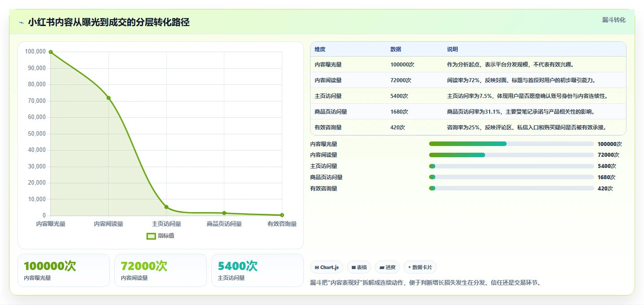Click the 主页访问量 progress bar
The height and width of the screenshot is (305, 644).
point(512,166)
